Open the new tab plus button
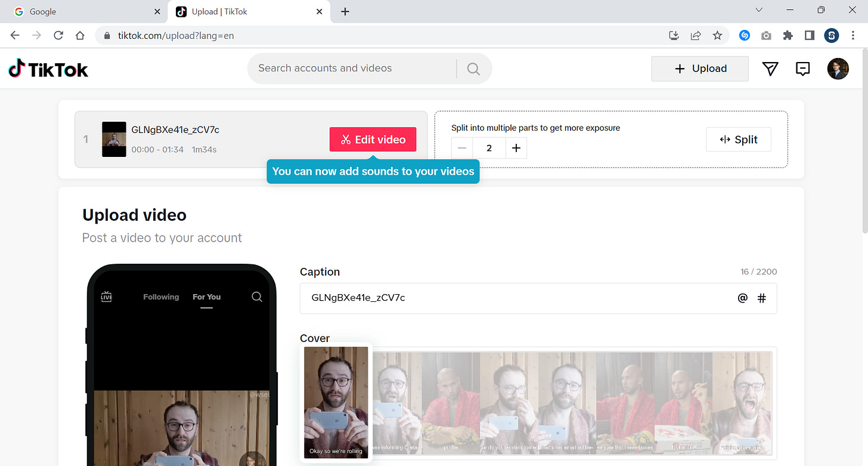Image resolution: width=868 pixels, height=466 pixels. pos(345,11)
